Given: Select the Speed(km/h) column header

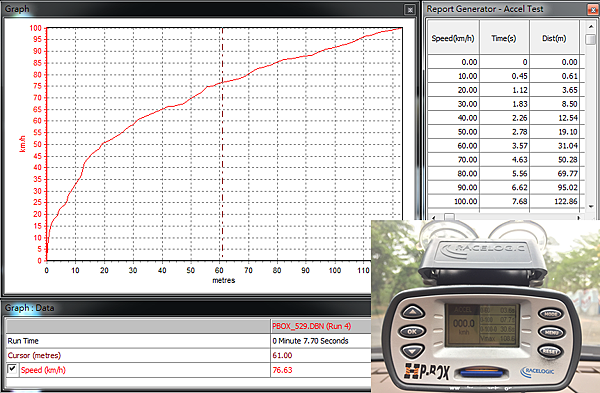Looking at the screenshot, I should coord(453,37).
